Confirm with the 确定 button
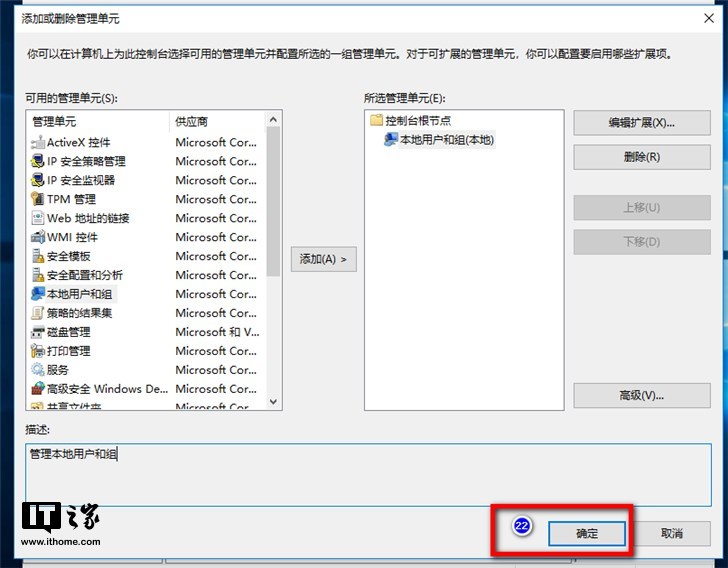728x568 pixels. (x=587, y=533)
